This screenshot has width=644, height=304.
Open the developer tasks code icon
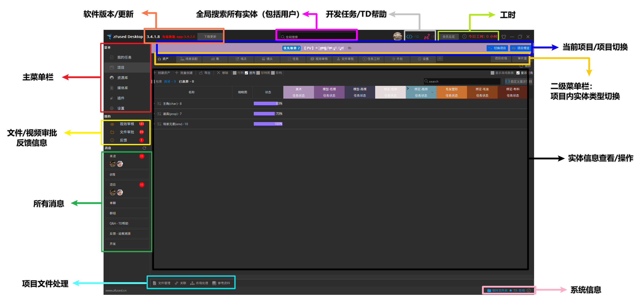(409, 37)
